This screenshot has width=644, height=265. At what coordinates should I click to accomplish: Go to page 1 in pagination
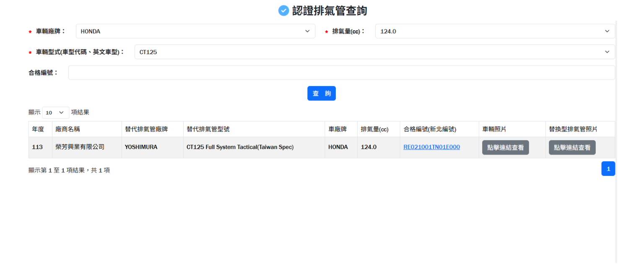click(608, 169)
